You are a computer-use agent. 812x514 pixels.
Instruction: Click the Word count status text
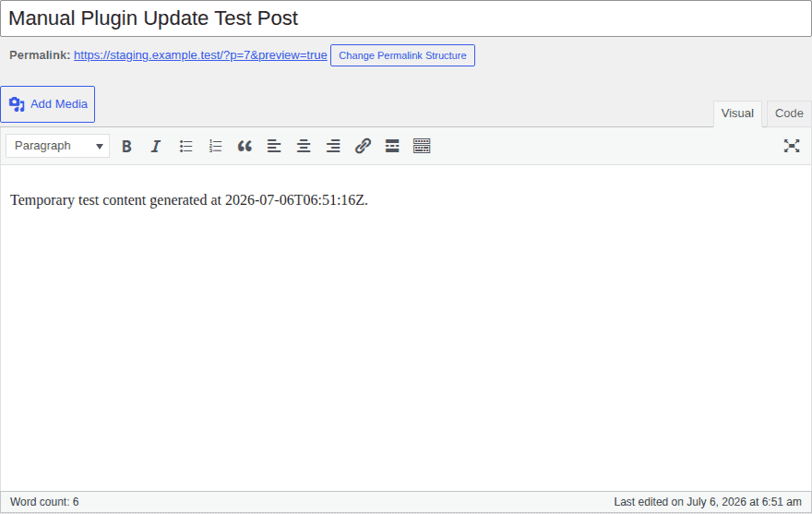click(x=44, y=502)
